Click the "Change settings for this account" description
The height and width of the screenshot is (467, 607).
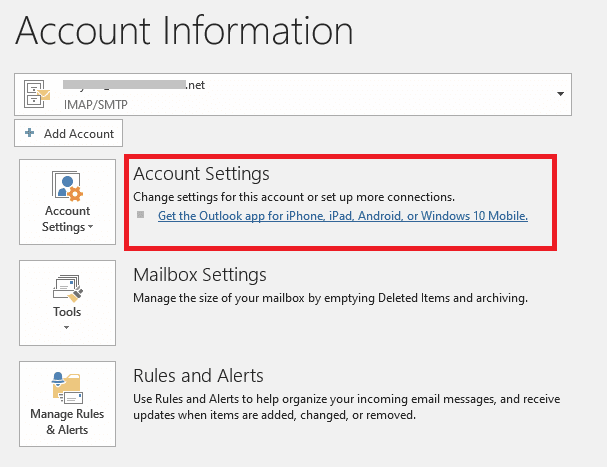[294, 197]
